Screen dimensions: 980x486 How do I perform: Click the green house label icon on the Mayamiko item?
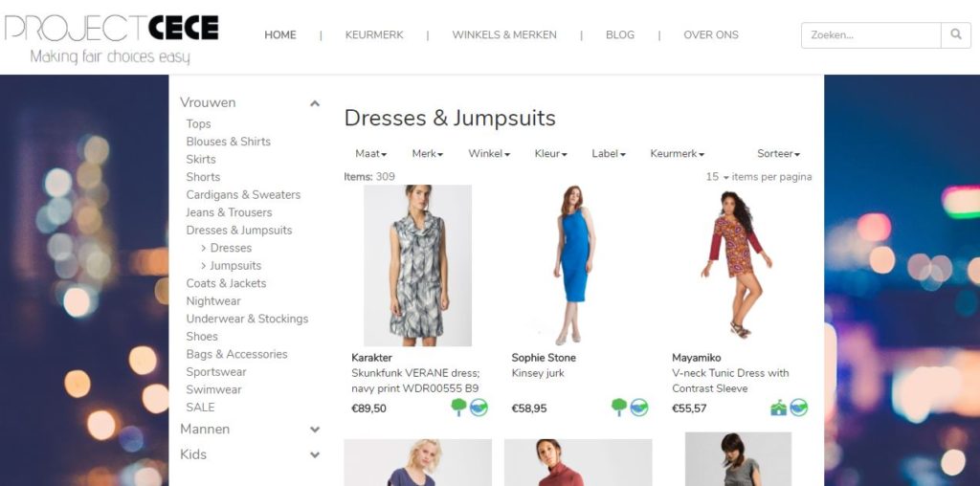(779, 408)
